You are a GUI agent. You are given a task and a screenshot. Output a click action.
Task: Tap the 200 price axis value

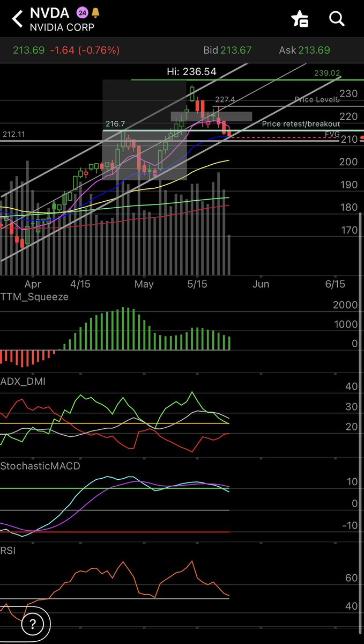click(x=348, y=162)
